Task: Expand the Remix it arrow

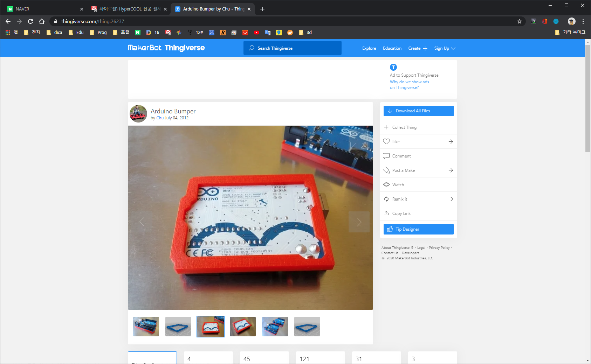Action: click(451, 199)
